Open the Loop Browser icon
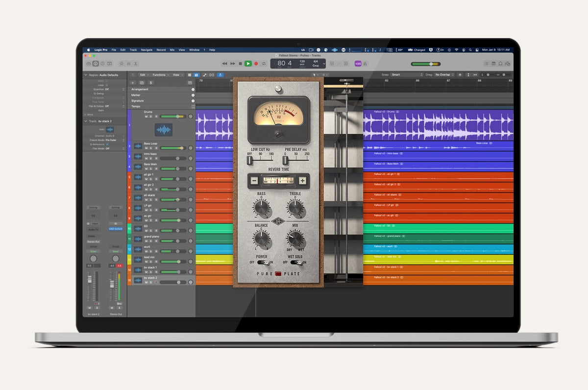This screenshot has width=588, height=390. click(x=500, y=64)
